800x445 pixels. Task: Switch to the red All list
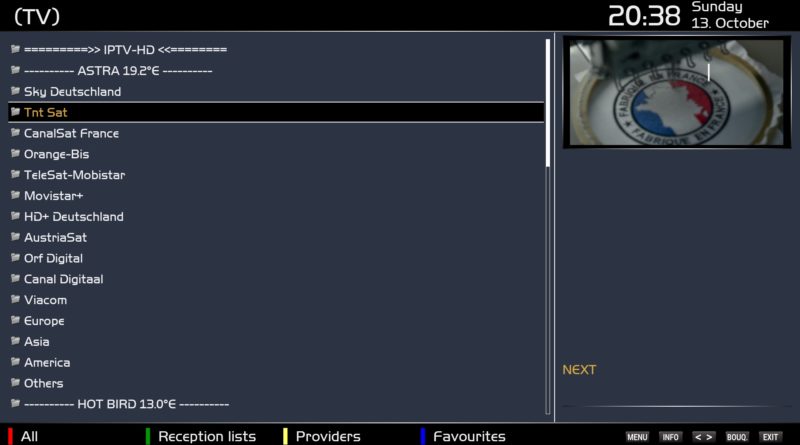[23, 436]
